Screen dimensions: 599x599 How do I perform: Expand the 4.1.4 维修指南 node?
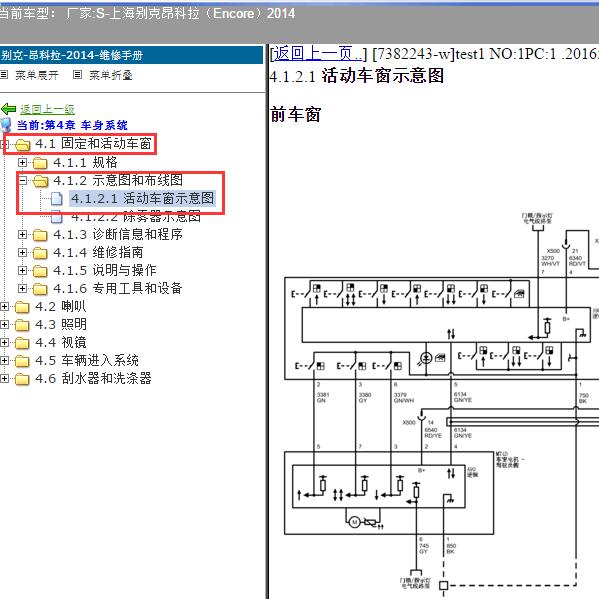coord(22,253)
